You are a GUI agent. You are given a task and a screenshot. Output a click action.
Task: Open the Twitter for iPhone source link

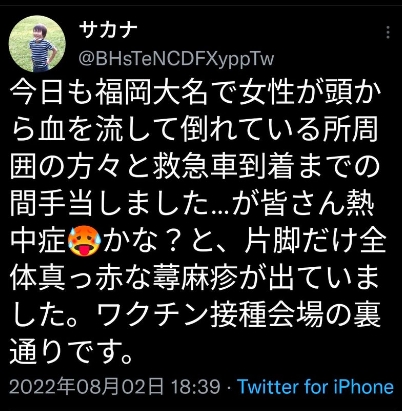(315, 387)
